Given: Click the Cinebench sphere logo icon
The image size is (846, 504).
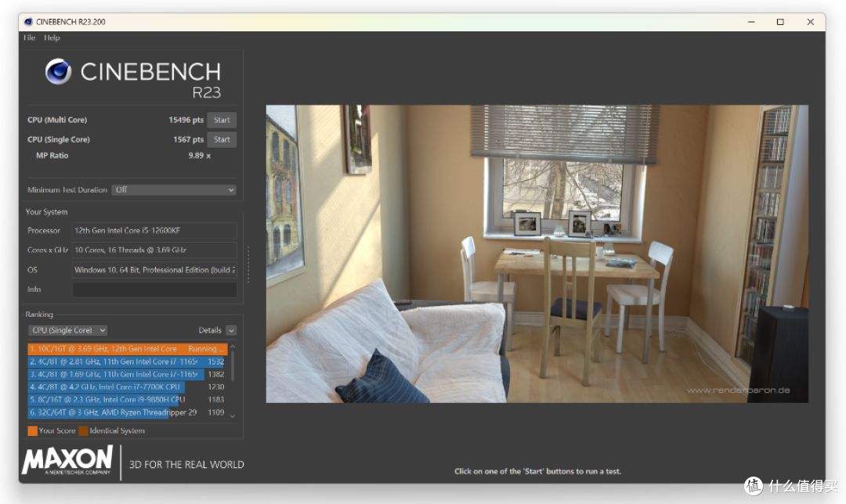Looking at the screenshot, I should point(59,72).
